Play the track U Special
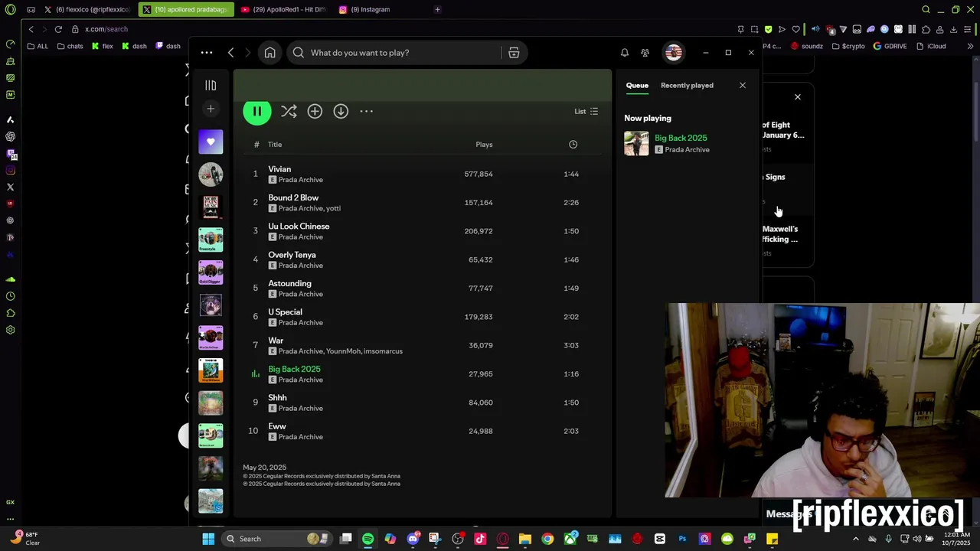The image size is (980, 551). click(x=285, y=311)
